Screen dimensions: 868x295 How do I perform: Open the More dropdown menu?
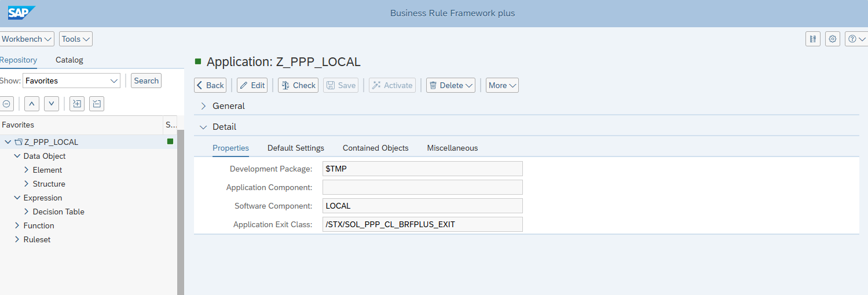click(502, 85)
